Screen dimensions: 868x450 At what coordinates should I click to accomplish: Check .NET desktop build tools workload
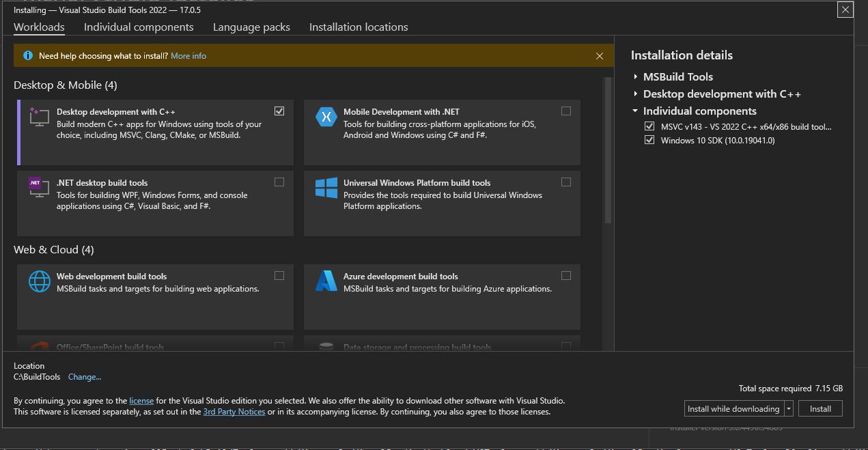coord(279,182)
